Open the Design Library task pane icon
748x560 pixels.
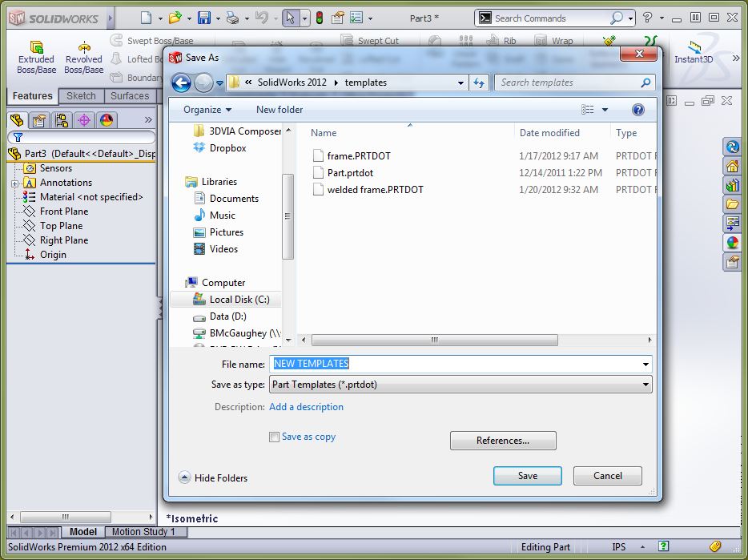click(x=732, y=185)
